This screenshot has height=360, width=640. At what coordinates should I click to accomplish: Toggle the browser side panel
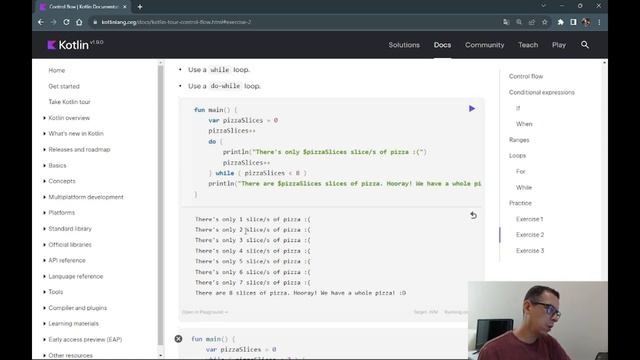573,22
